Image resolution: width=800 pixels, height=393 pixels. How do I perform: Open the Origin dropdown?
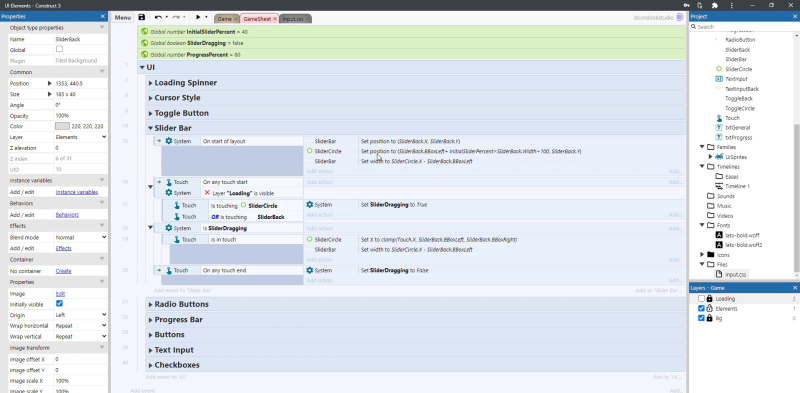[x=81, y=315]
